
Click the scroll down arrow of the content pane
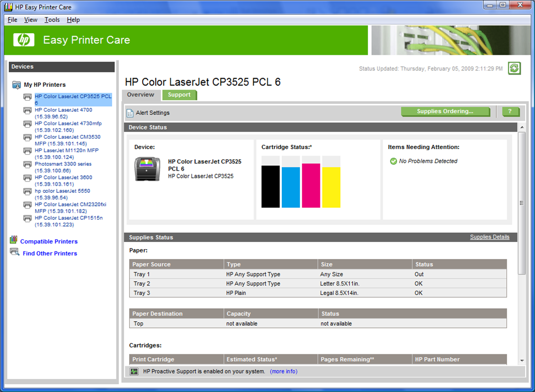[x=522, y=361]
